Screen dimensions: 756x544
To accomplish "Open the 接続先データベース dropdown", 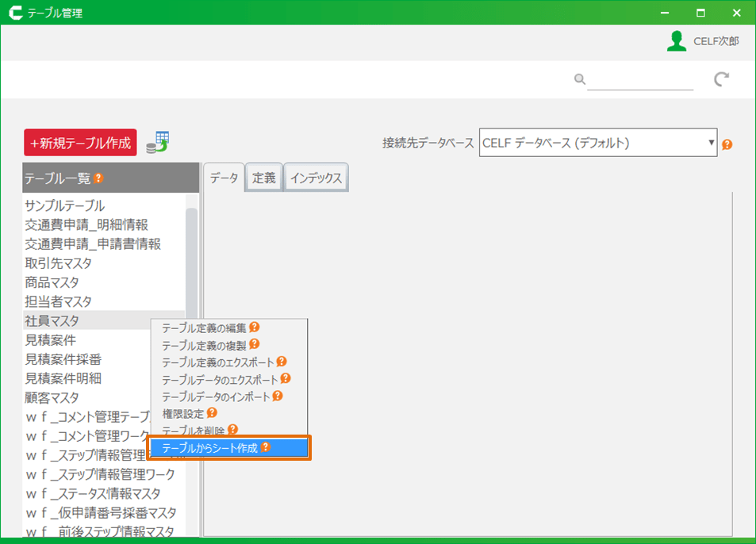I will (x=597, y=144).
